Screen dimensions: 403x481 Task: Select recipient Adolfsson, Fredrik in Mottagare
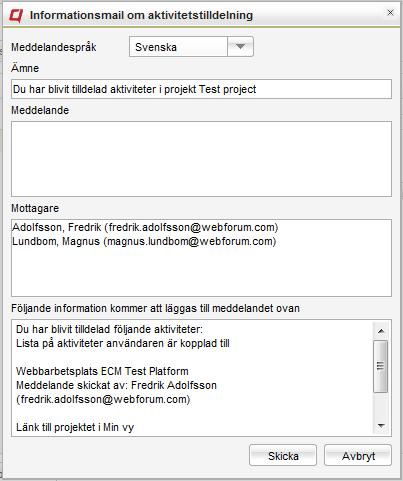(145, 227)
